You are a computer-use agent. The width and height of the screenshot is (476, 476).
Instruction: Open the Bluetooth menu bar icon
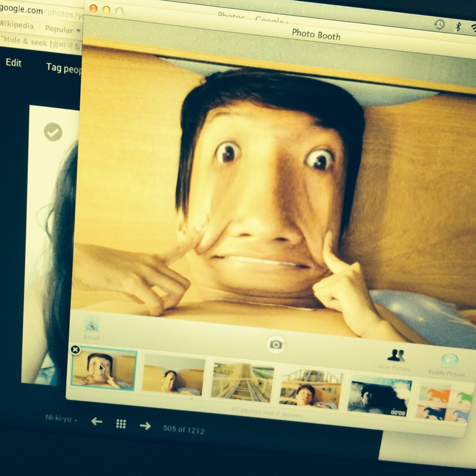pos(459,26)
